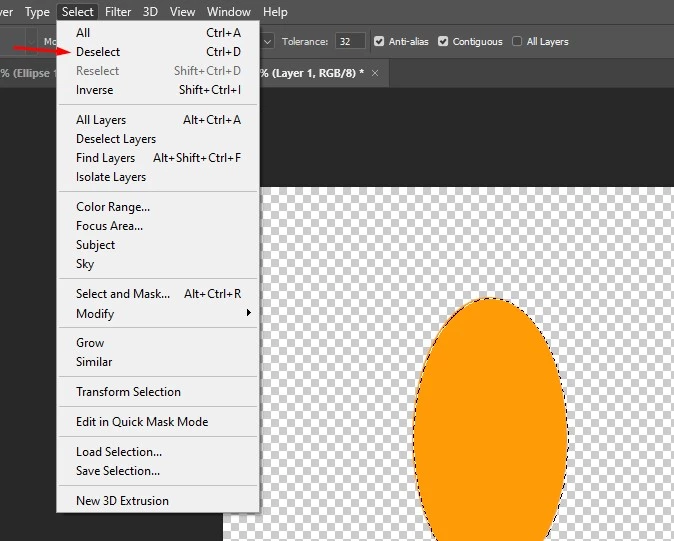Open the Filter menu
Viewport: 674px width, 541px height.
[x=118, y=12]
